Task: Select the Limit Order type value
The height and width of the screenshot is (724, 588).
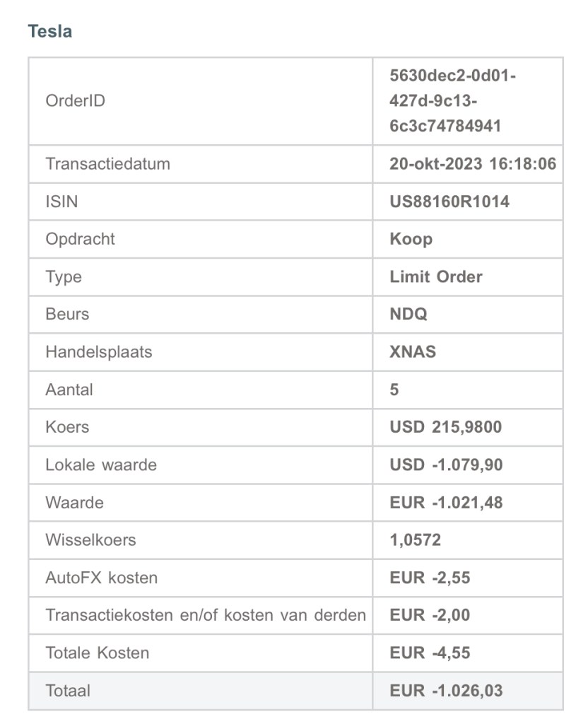Action: tap(436, 276)
